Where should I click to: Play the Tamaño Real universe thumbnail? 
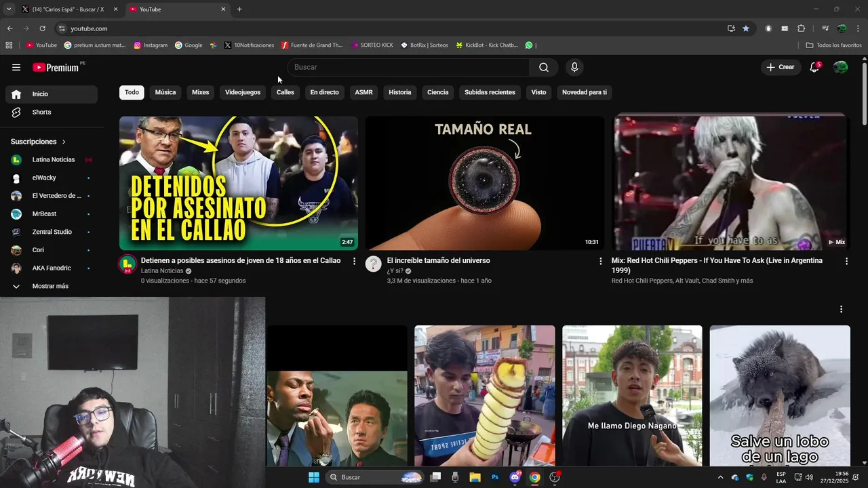(x=484, y=183)
